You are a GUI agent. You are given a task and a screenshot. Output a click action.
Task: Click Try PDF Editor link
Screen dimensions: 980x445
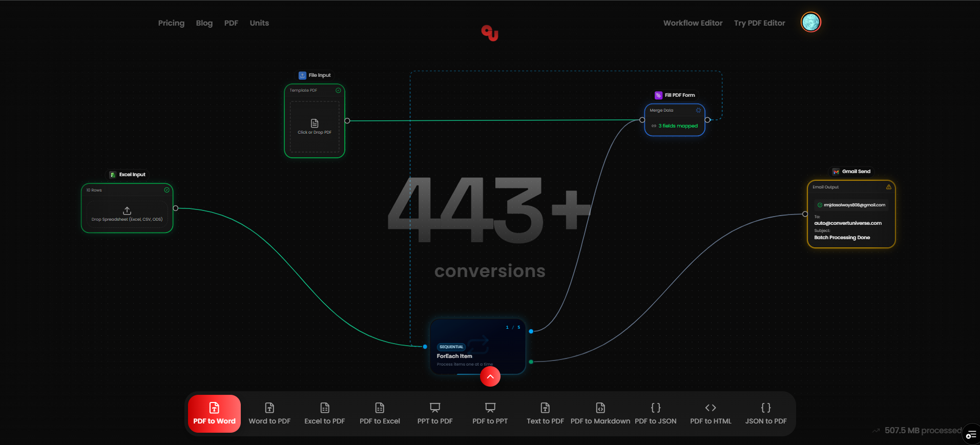759,23
